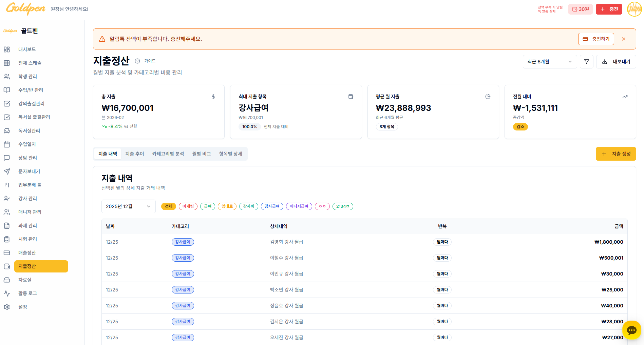This screenshot has height=345, width=644.
Task: Select the yellow 전체 filter chip
Action: click(x=169, y=206)
